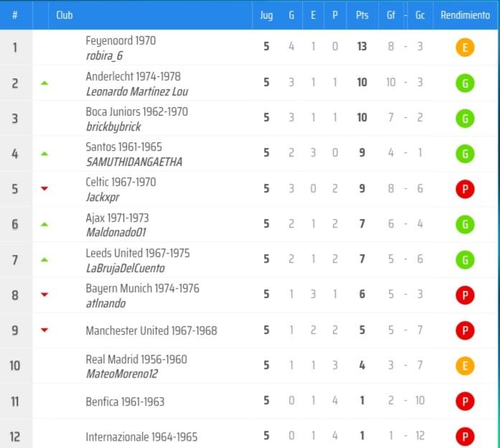Click the green up arrow beside Anderlecht
Image resolution: width=500 pixels, height=448 pixels.
pos(44,83)
